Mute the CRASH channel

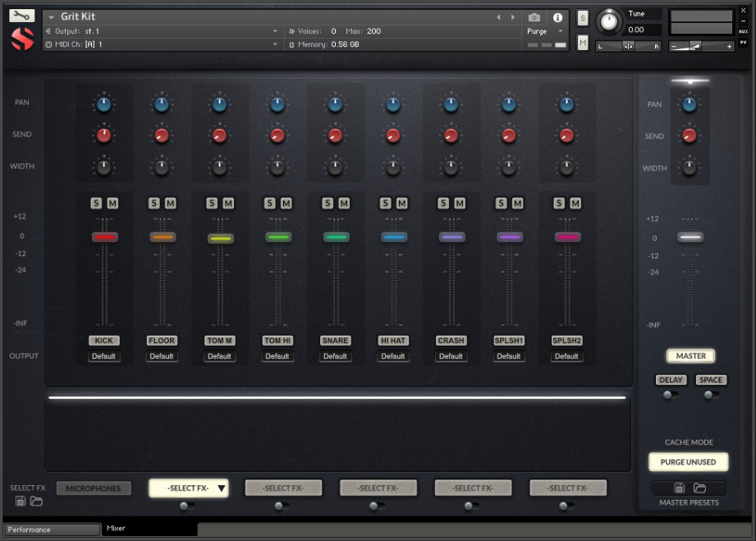460,203
